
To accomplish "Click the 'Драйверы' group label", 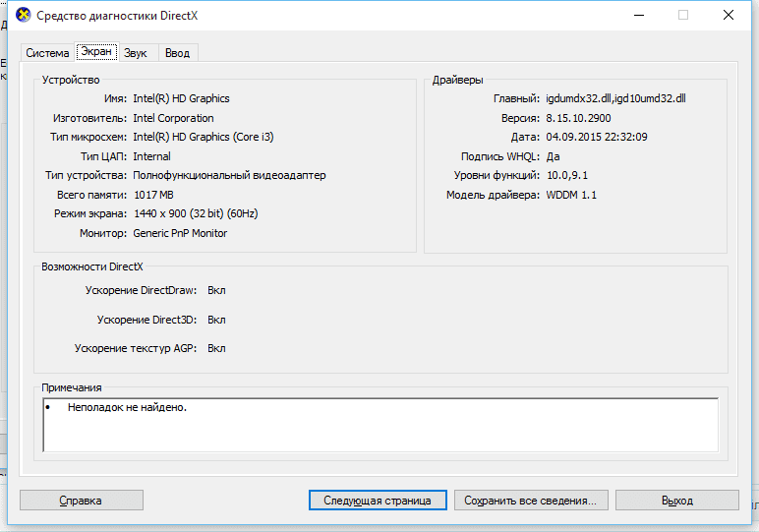I will [x=457, y=81].
